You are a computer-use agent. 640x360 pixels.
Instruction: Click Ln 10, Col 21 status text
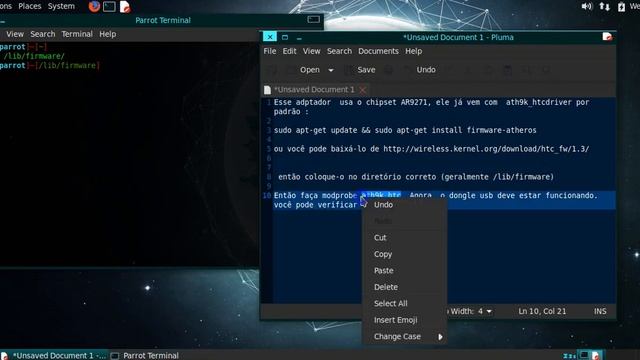coord(542,311)
